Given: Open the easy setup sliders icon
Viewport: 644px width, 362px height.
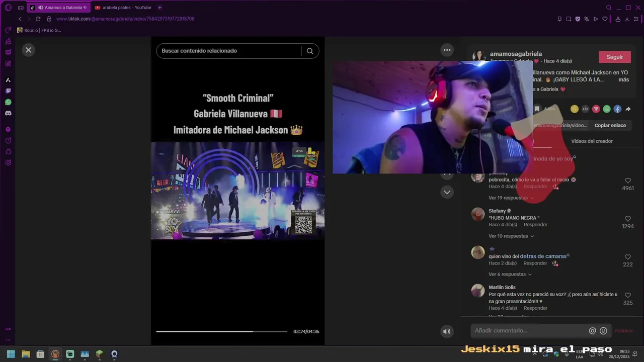Looking at the screenshot, I should pyautogui.click(x=636, y=19).
